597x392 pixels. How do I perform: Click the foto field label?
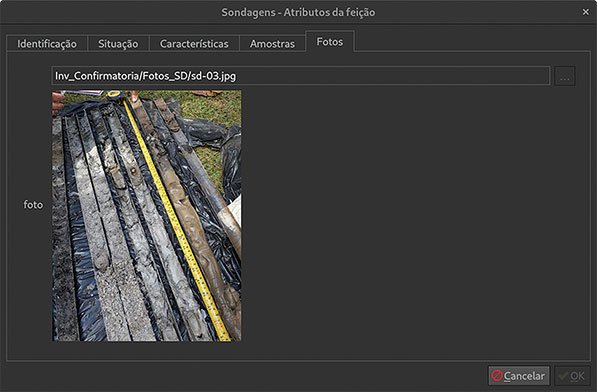pos(33,205)
